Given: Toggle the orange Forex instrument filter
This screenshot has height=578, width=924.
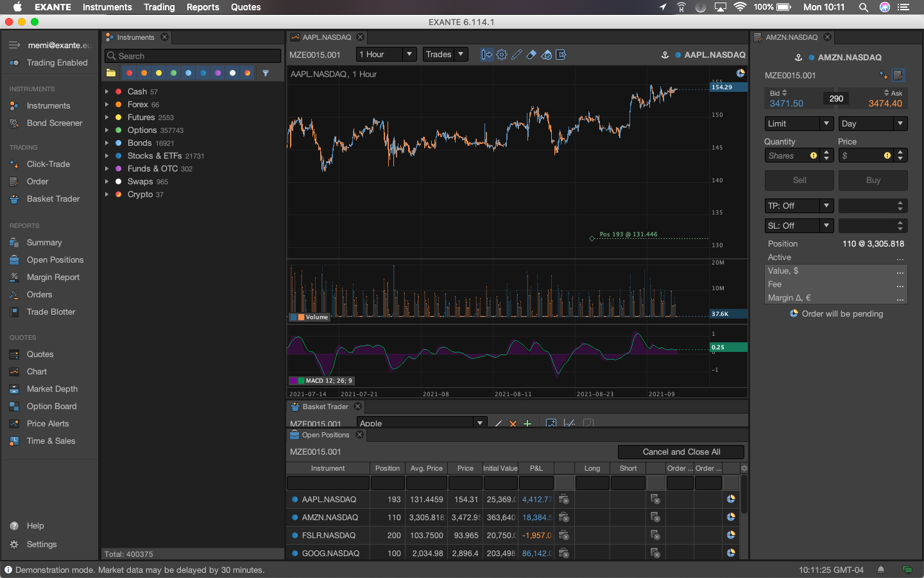Looking at the screenshot, I should coord(144,73).
